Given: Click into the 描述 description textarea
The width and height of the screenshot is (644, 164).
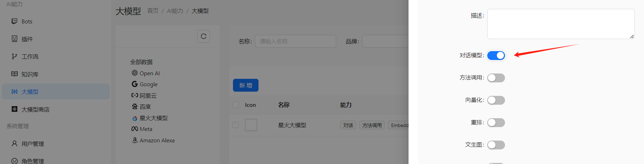Looking at the screenshot, I should [560, 24].
